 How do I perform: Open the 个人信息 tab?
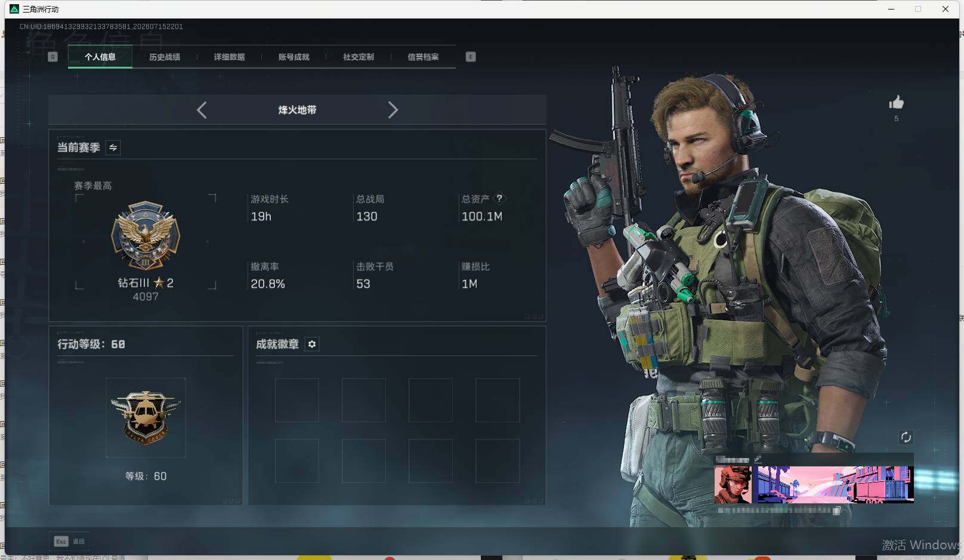coord(100,57)
